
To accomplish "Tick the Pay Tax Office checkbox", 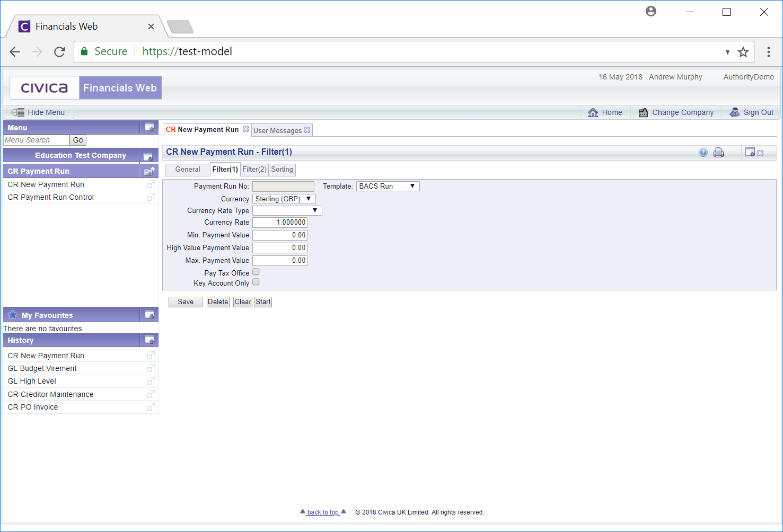I will tap(256, 272).
